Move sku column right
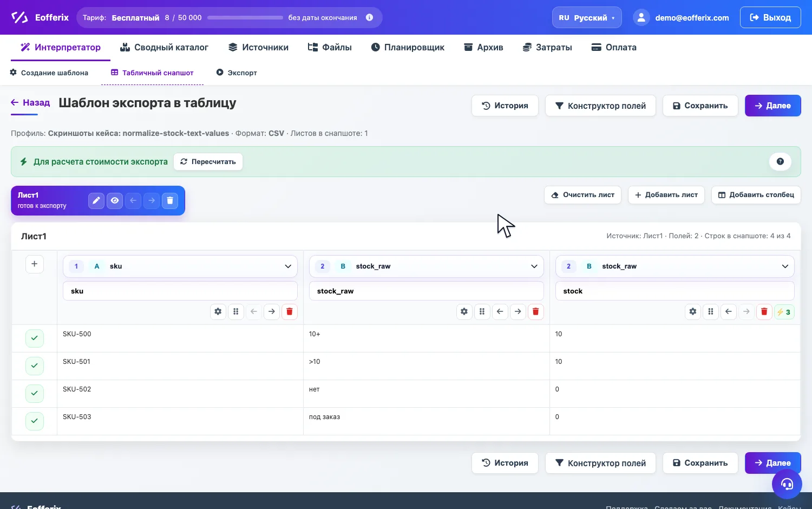This screenshot has height=509, width=812. point(272,311)
